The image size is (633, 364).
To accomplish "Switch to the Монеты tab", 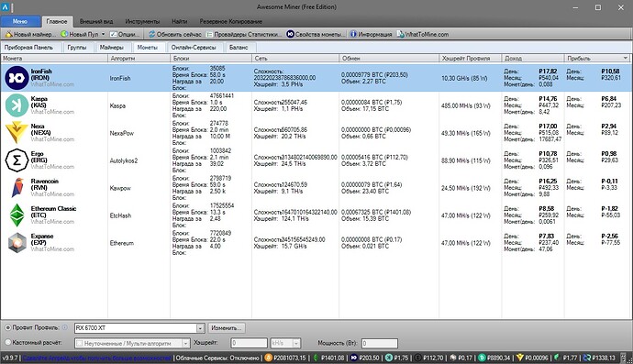I will point(148,47).
